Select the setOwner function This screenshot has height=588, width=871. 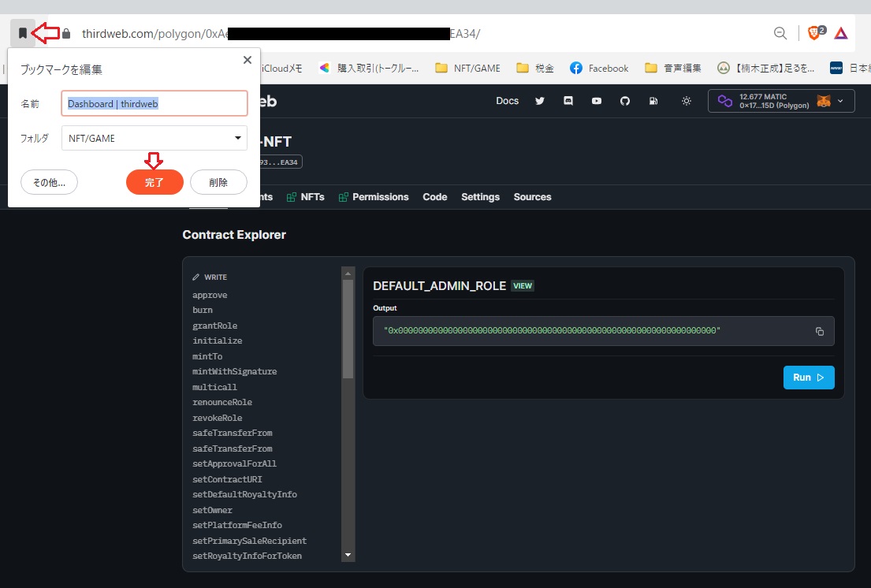[x=212, y=510]
